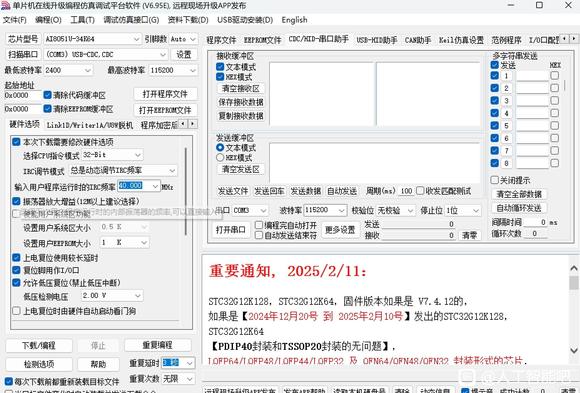The image size is (580, 393).
Task: Switch to the 程序文件 tab
Action: pos(221,40)
